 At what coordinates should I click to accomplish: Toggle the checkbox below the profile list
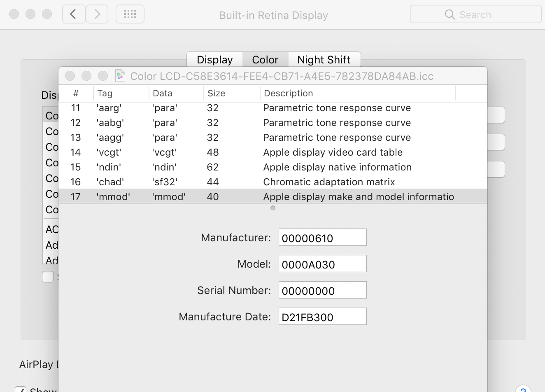click(48, 277)
